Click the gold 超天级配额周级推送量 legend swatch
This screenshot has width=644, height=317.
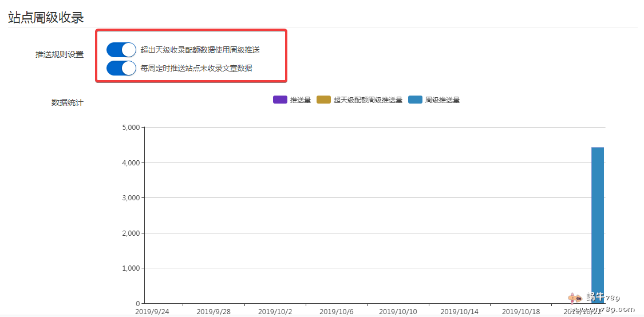click(323, 100)
